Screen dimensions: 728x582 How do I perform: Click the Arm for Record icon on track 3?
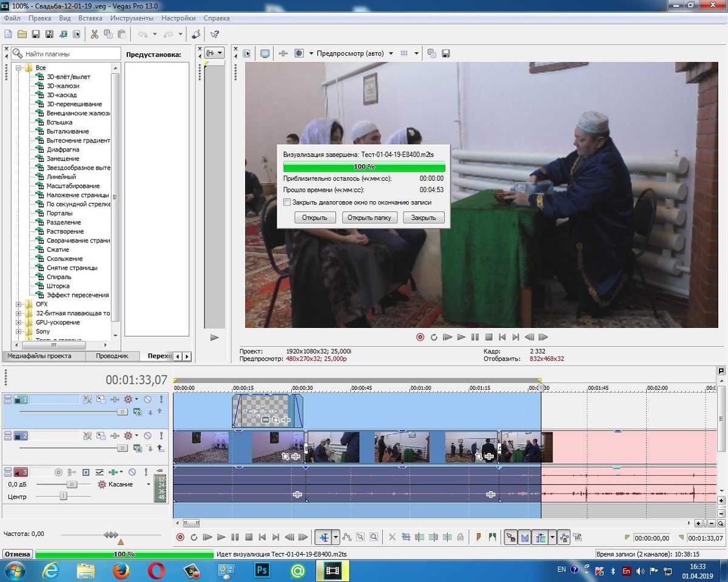58,472
